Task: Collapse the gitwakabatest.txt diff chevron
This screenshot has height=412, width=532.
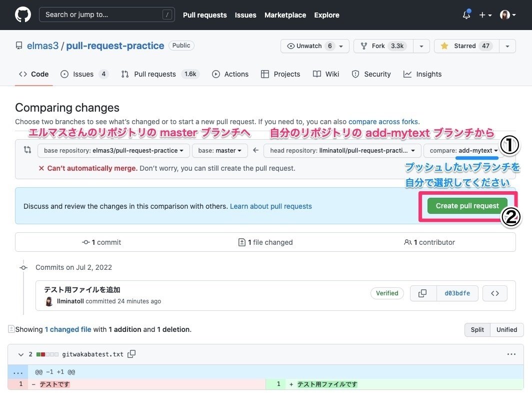Action: pyautogui.click(x=20, y=354)
